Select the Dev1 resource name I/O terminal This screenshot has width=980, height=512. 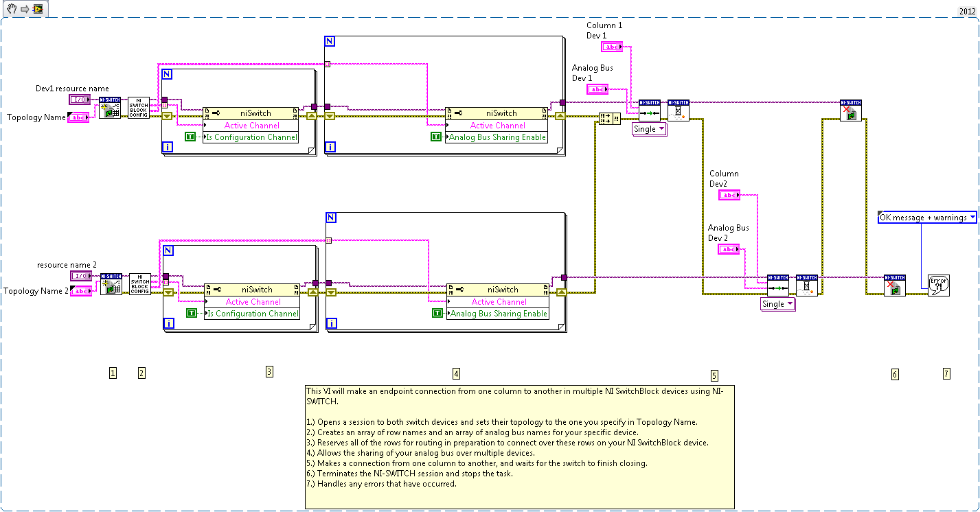(x=79, y=100)
